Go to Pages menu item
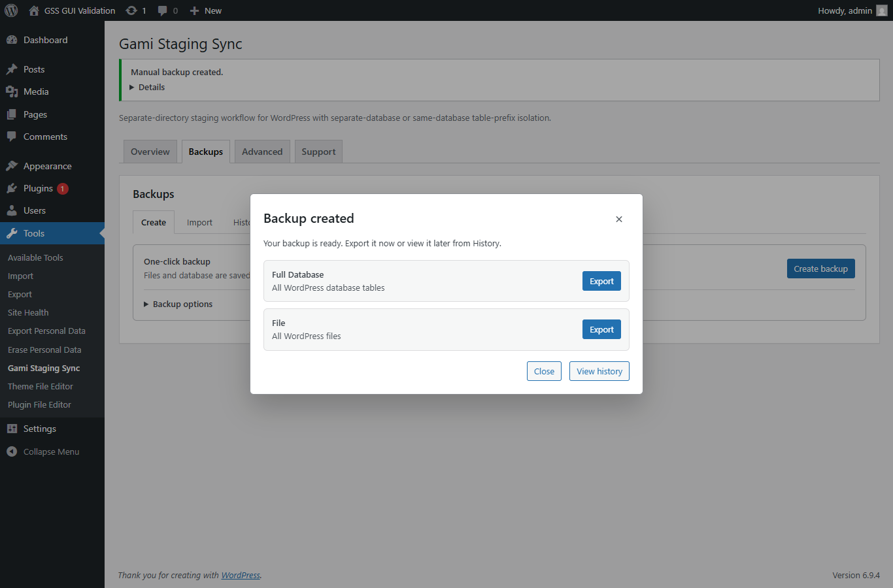This screenshot has width=893, height=588. pos(35,114)
